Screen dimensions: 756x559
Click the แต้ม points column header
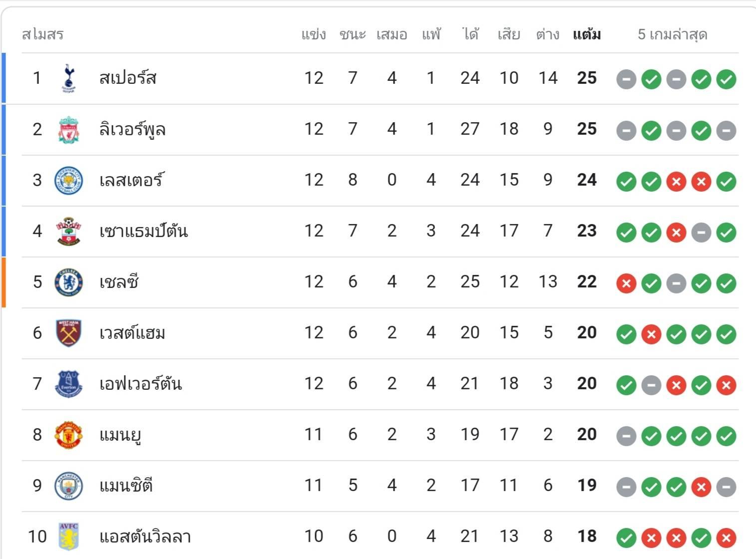coord(587,34)
